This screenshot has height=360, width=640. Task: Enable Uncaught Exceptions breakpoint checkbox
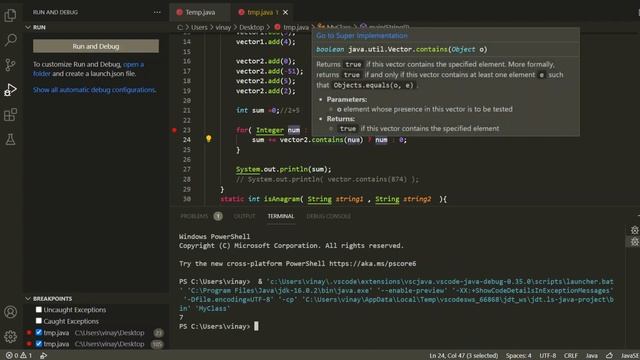coord(39,310)
